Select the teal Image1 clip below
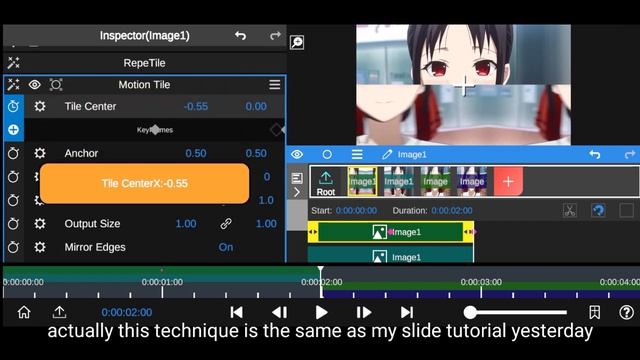The width and height of the screenshot is (640, 360). [391, 255]
